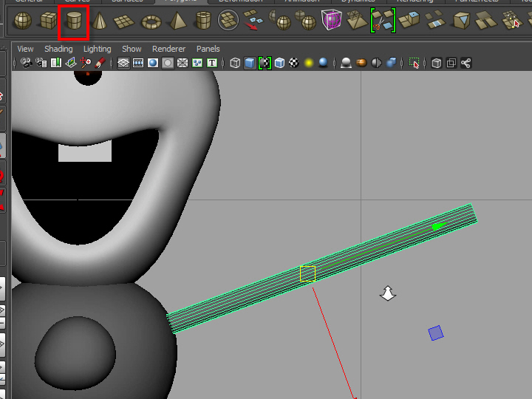Enable wireframe display mode cube icon
532x399 pixels.
[x=235, y=64]
